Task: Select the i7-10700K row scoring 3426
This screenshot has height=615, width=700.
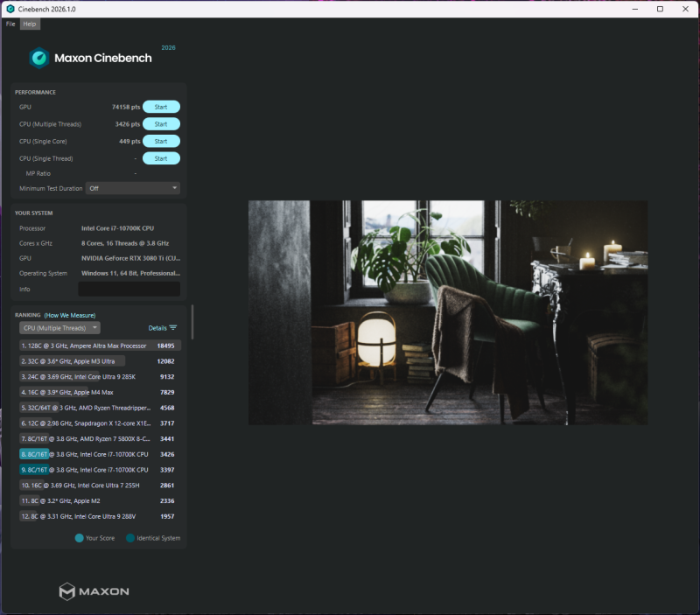Action: [x=100, y=454]
